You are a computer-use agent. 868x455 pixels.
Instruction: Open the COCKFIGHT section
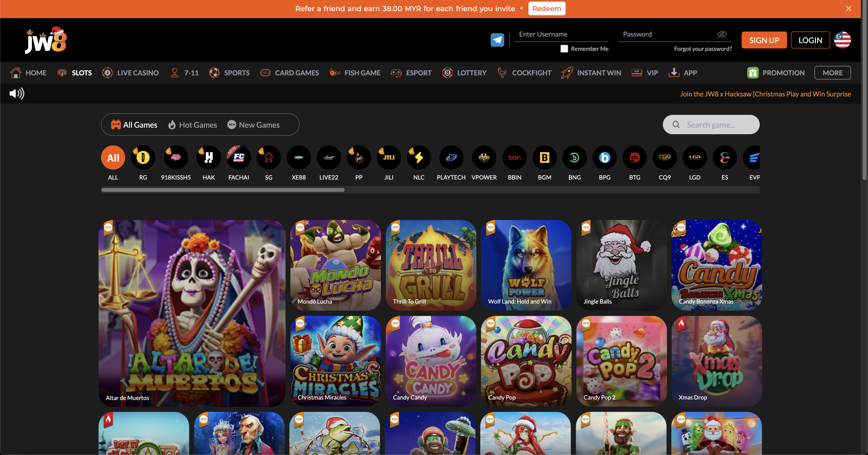point(524,73)
